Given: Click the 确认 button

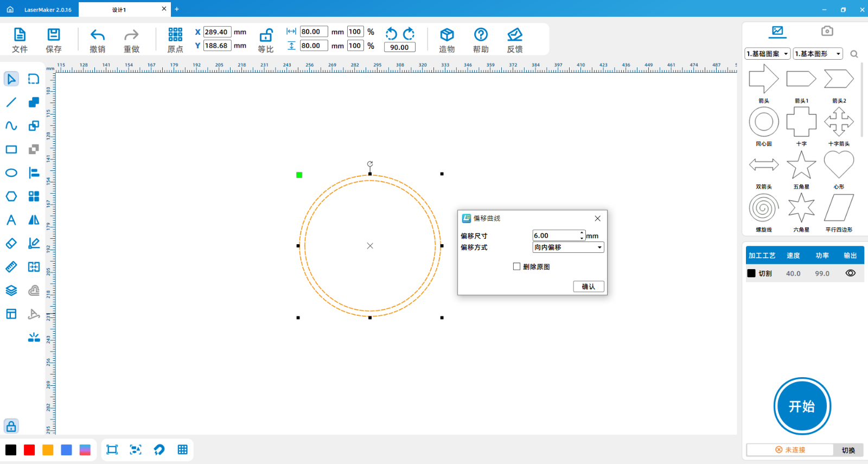Looking at the screenshot, I should [x=588, y=287].
